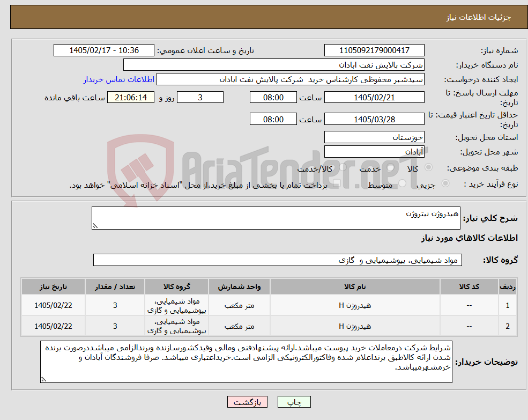
Task: Click the بازگشت (back) button
Action: pyautogui.click(x=247, y=402)
